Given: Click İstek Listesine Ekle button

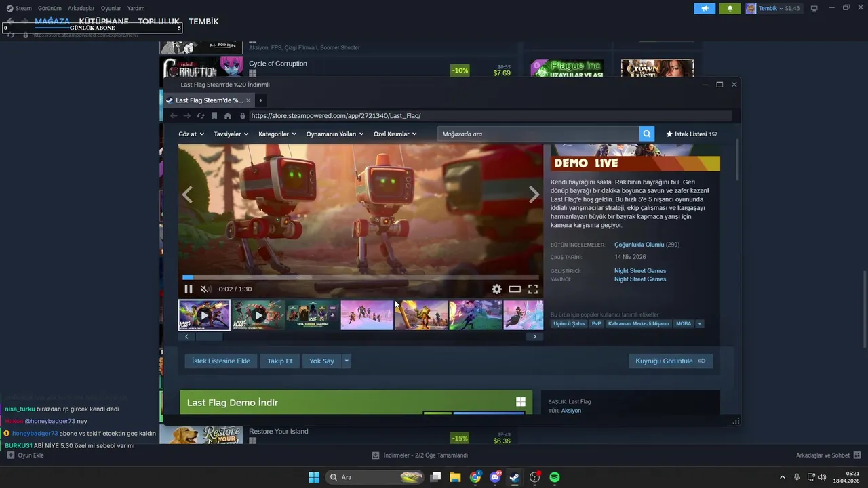Looking at the screenshot, I should (x=221, y=361).
